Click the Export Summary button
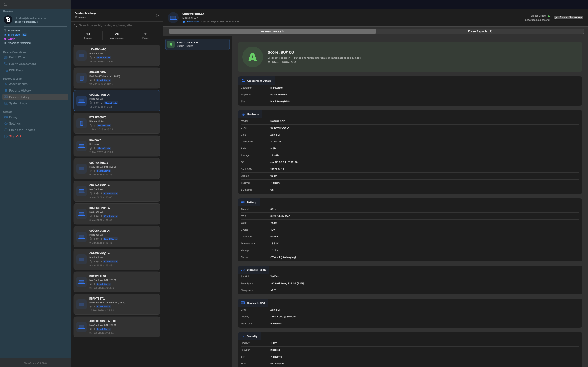Screen dimensions: 588x367 pos(568,17)
